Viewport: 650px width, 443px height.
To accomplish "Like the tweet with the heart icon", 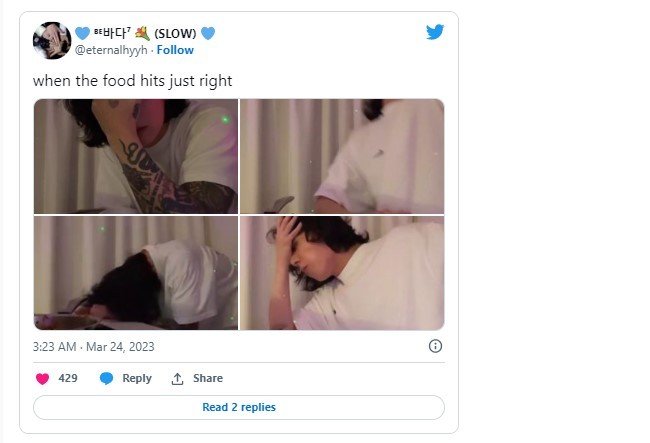I will pyautogui.click(x=42, y=379).
